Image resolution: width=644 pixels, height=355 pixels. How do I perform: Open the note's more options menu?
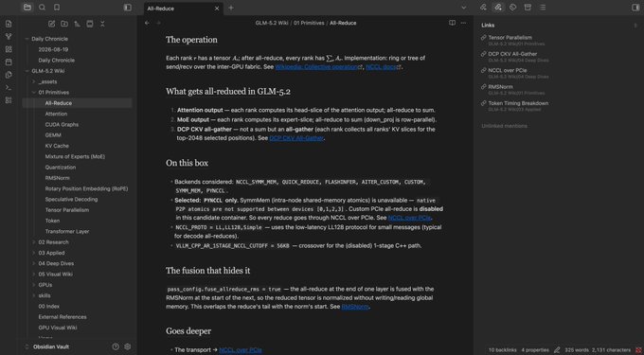464,23
